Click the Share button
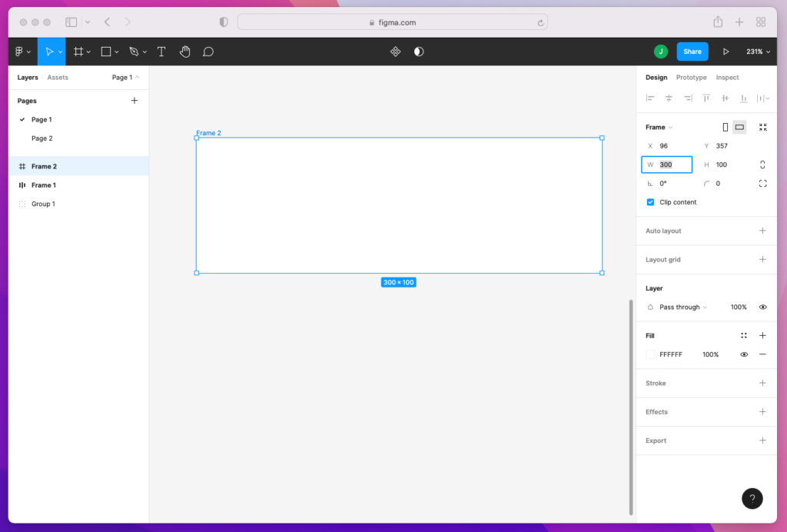787x532 pixels. point(692,52)
